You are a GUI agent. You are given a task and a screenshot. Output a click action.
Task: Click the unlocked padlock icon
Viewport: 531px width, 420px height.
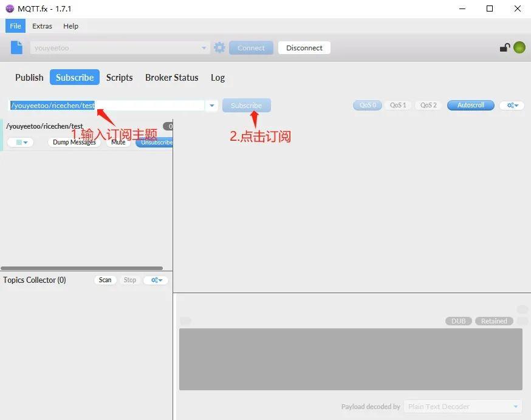click(505, 48)
